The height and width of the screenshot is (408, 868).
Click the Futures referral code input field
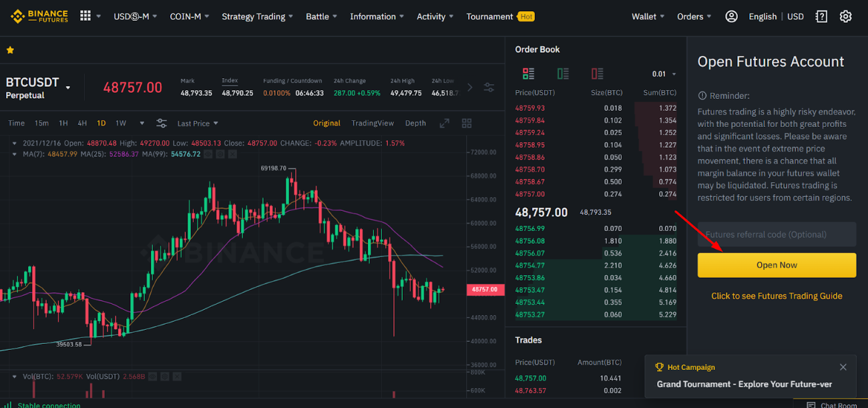pyautogui.click(x=777, y=234)
